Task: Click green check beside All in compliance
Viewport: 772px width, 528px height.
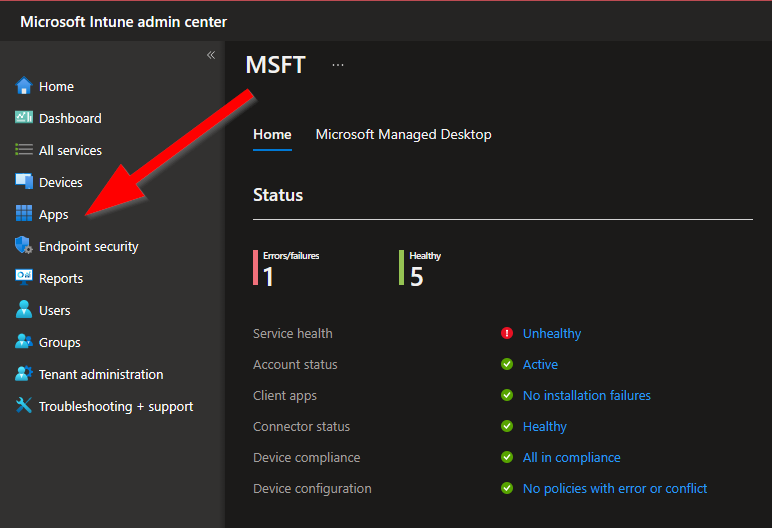Action: 507,457
